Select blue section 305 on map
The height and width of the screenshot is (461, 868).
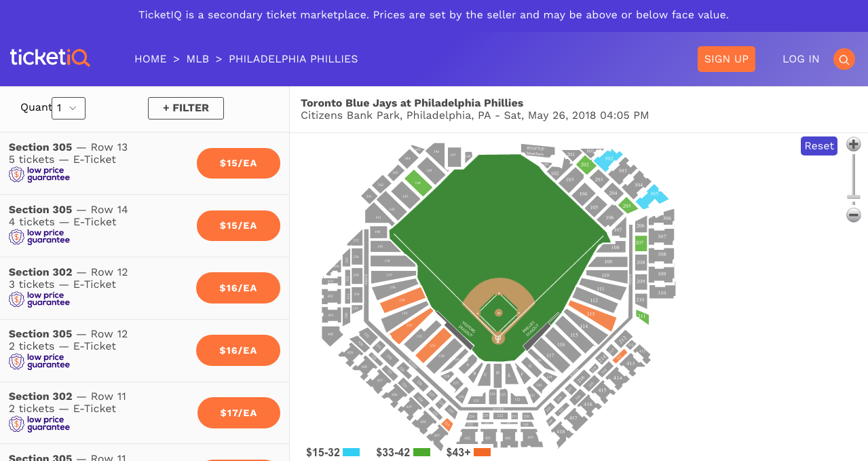(x=655, y=194)
